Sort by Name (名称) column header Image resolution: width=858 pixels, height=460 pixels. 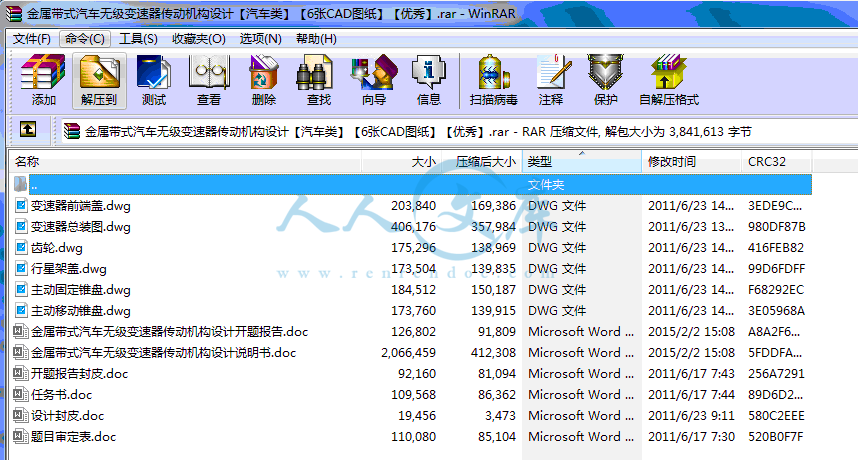coord(185,161)
